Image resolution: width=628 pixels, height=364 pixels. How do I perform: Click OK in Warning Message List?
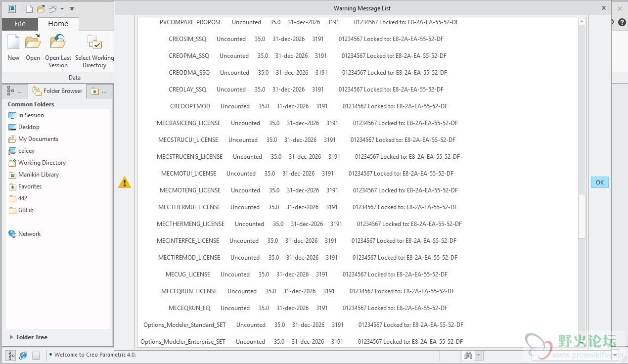tap(599, 182)
